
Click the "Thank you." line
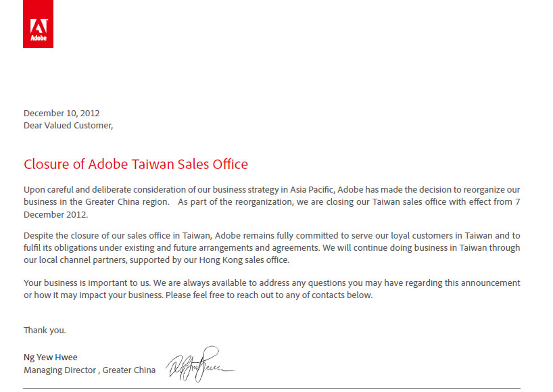pos(45,330)
